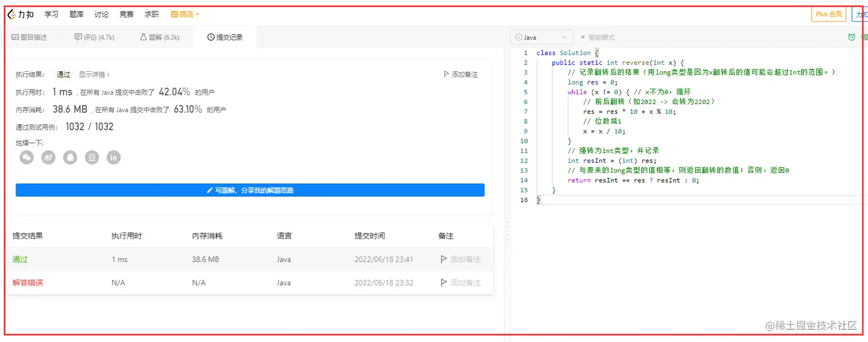Click the 2022/06/18 23:41 timestamp

[x=383, y=260]
